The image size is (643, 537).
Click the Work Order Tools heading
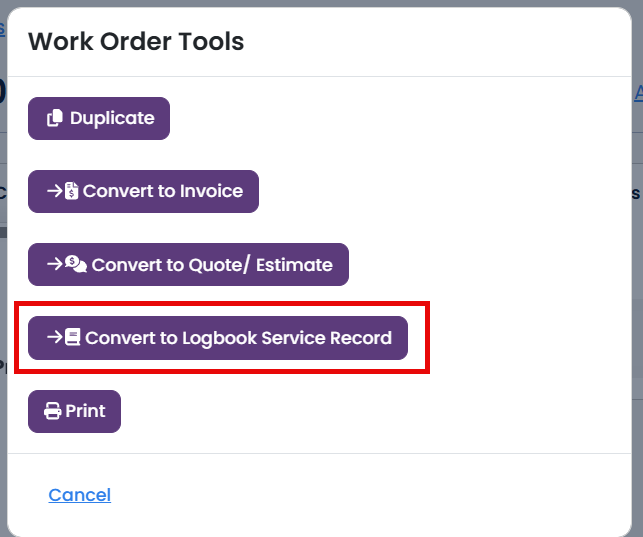coord(136,41)
